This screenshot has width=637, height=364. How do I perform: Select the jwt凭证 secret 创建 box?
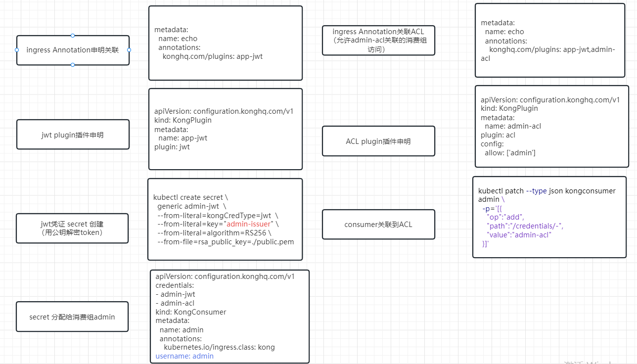(72, 228)
